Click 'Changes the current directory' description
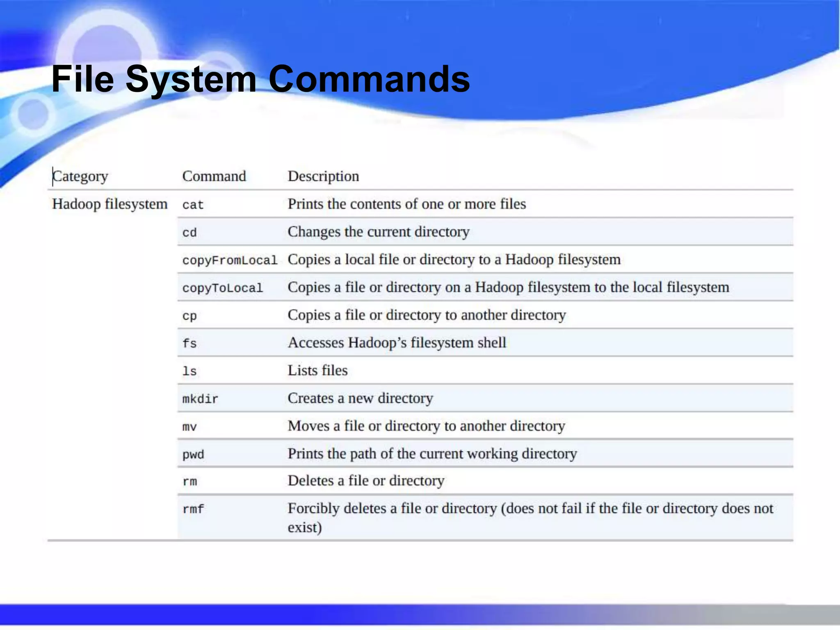This screenshot has height=630, width=840. [x=379, y=232]
